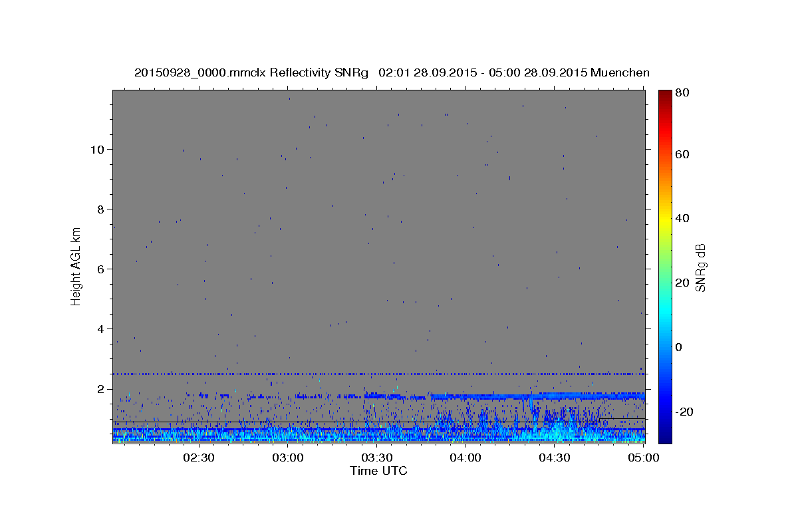The height and width of the screenshot is (532, 798).
Task: Click the colorbar value 20
Action: (683, 283)
